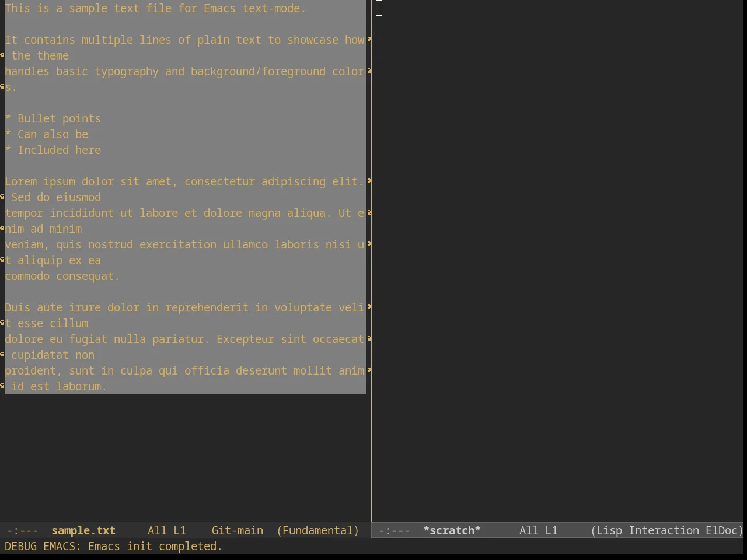Screen dimensions: 747x560
Task: Click 'proident, sunt in culpa' line
Action: point(184,370)
